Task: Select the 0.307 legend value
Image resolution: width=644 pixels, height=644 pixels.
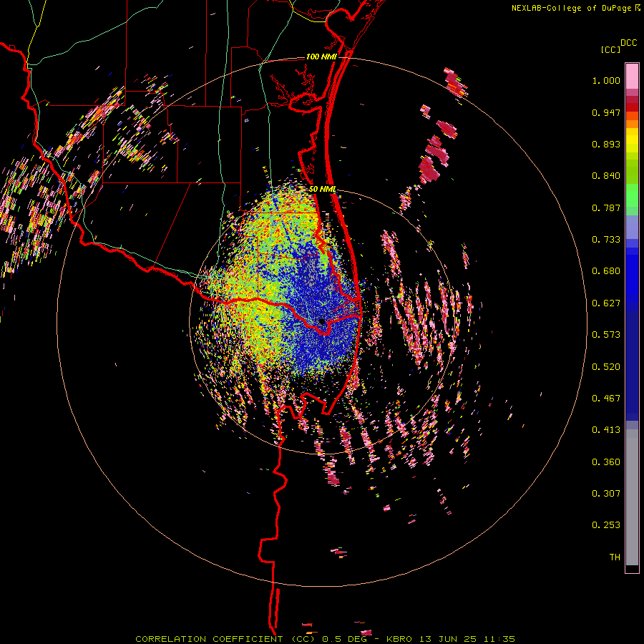Action: 606,494
